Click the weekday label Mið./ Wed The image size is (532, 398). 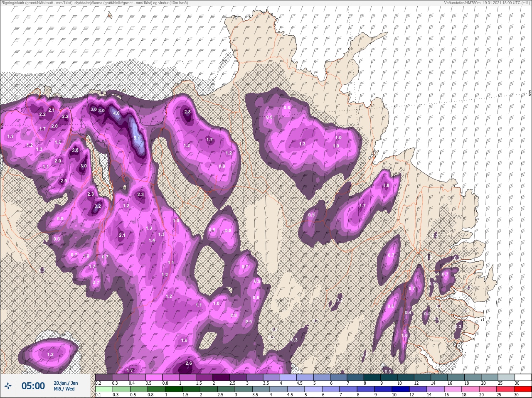coord(64,389)
